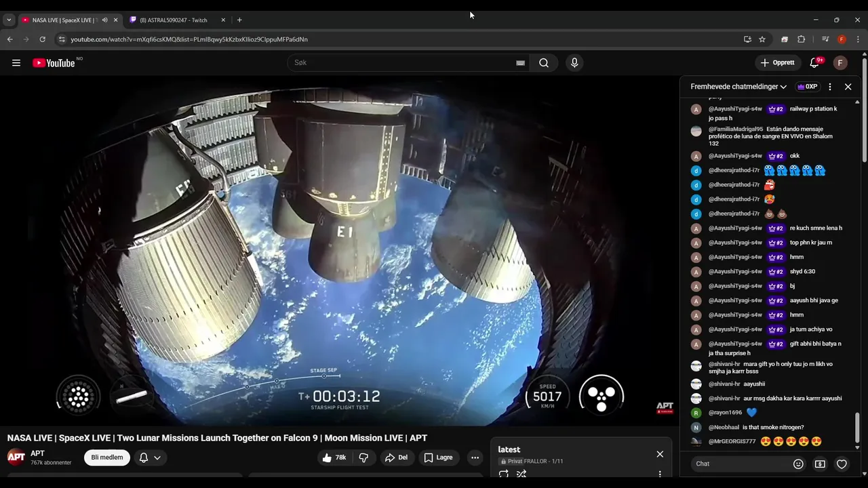Open the account avatar menu F

click(x=840, y=63)
